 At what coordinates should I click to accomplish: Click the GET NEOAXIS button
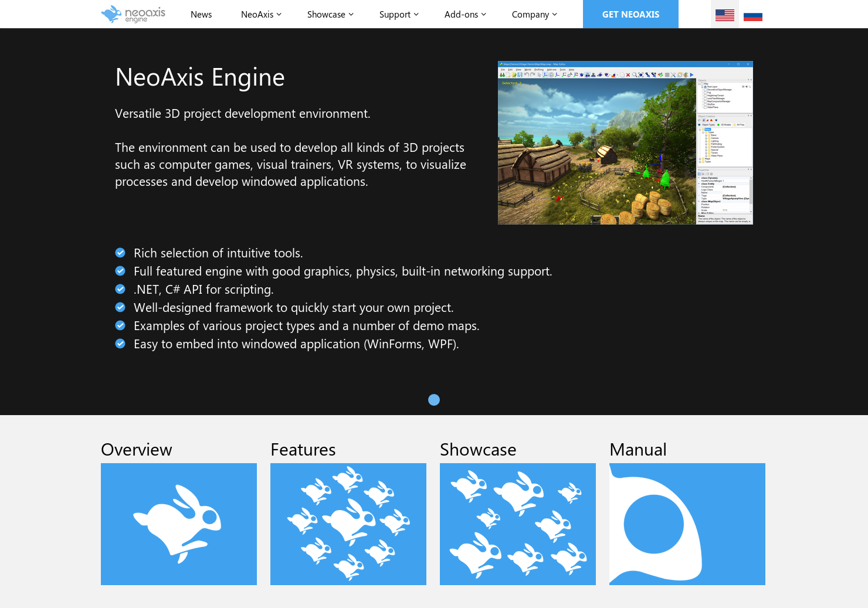[x=630, y=14]
